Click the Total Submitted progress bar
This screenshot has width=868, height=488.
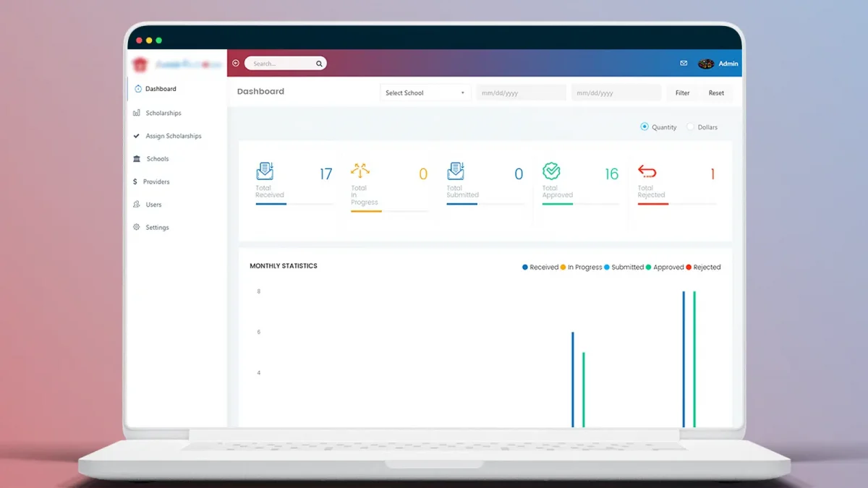click(x=485, y=204)
